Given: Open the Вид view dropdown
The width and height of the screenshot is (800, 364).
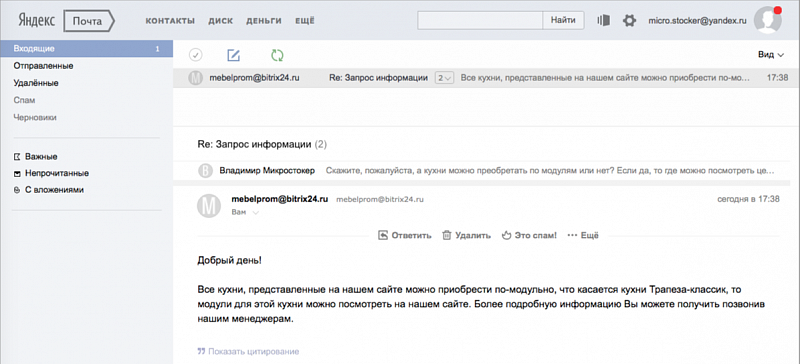Looking at the screenshot, I should pos(770,55).
